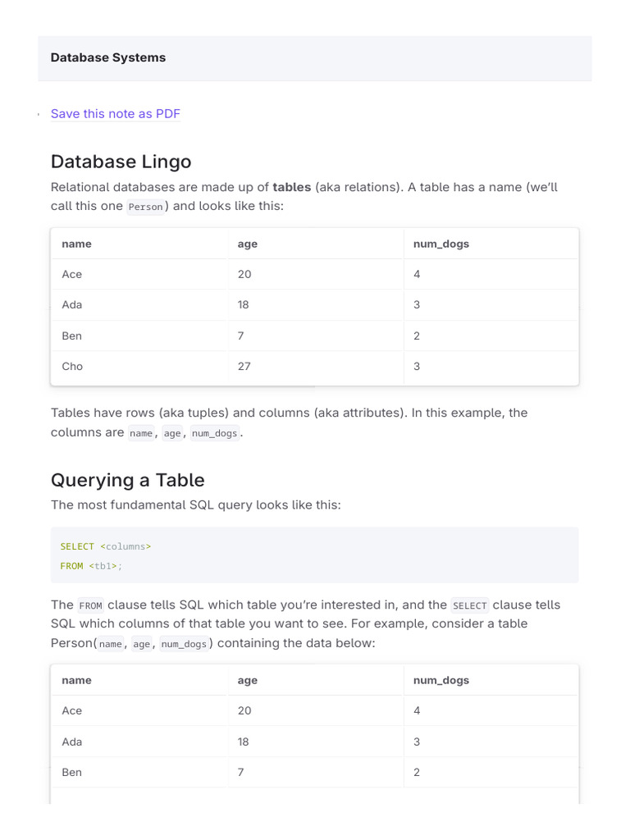Click the FROM keyword in code block

pos(71,566)
